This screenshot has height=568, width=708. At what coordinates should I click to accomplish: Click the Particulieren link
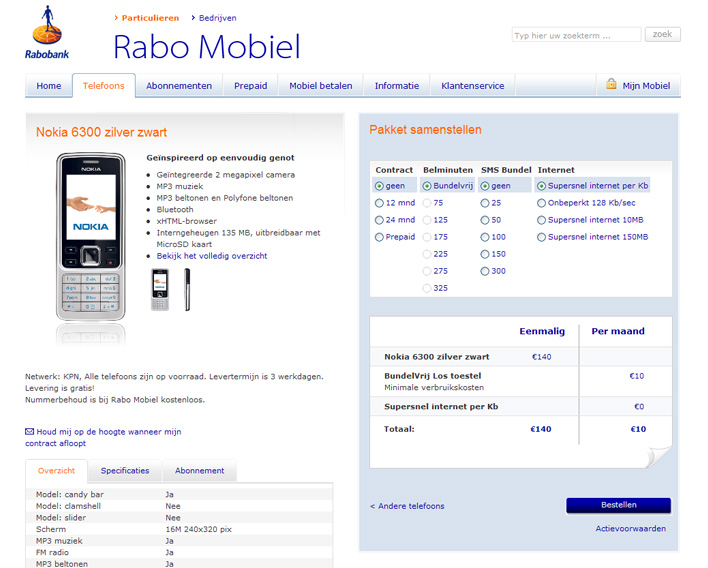coord(150,18)
